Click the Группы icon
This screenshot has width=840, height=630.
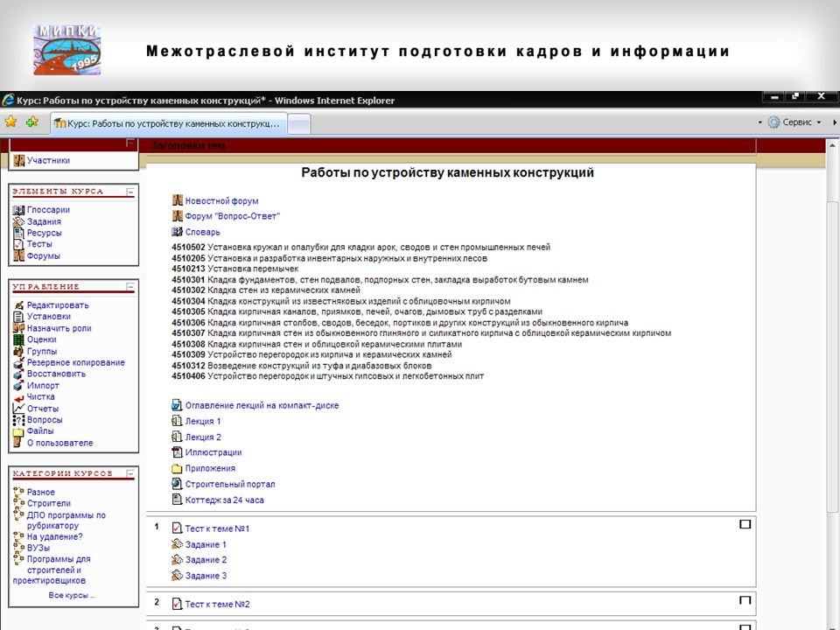coord(18,351)
